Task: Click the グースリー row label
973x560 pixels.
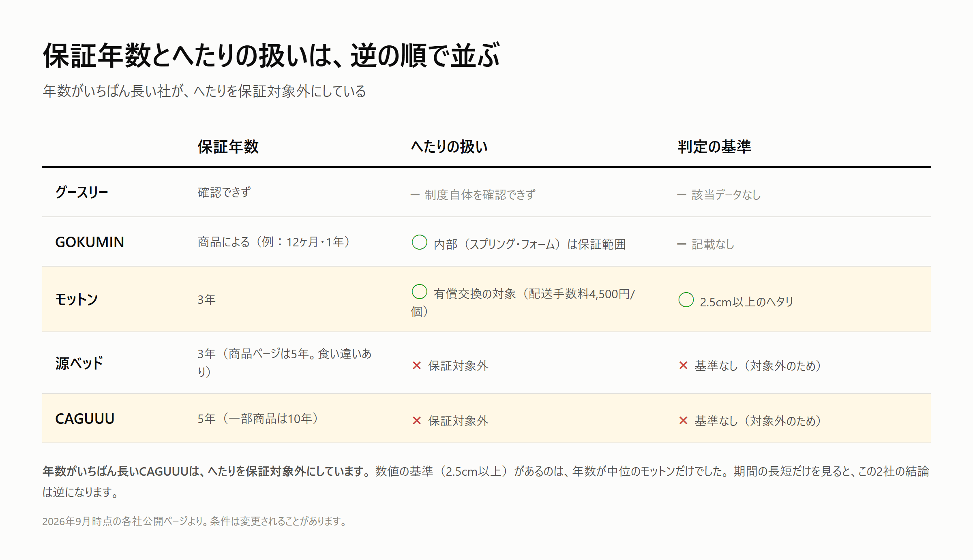Action: point(81,192)
